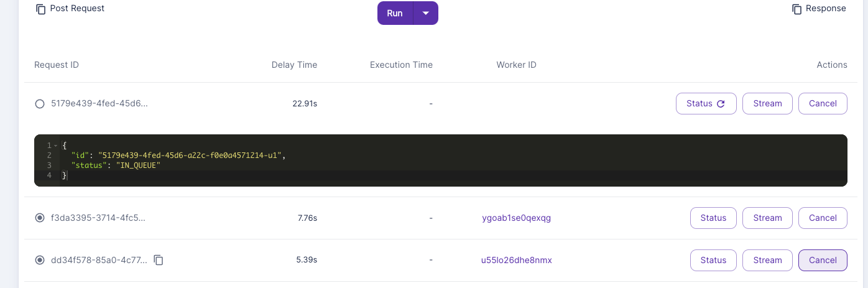Cancel request dd34f578

click(x=823, y=260)
